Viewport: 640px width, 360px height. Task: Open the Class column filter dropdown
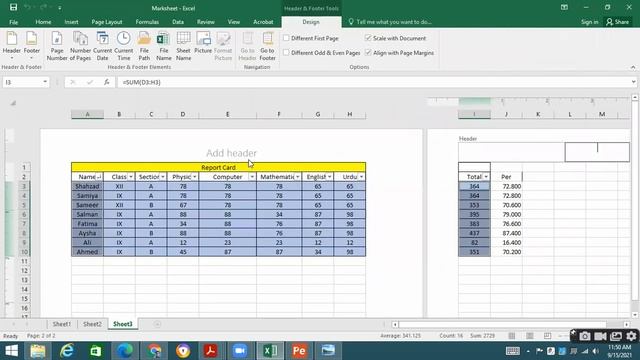click(x=131, y=177)
